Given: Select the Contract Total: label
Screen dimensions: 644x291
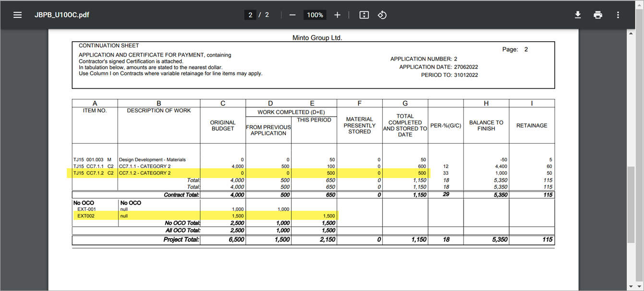Looking at the screenshot, I should (x=182, y=195).
